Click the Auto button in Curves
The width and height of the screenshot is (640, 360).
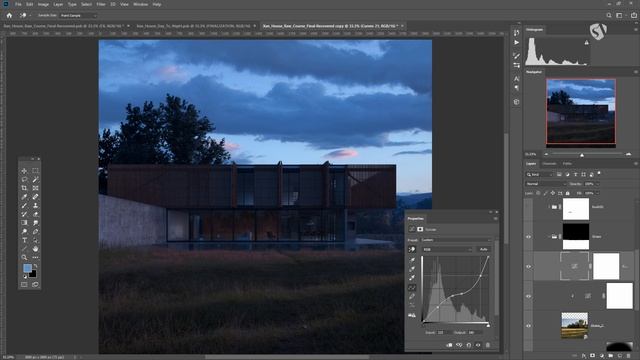point(483,249)
